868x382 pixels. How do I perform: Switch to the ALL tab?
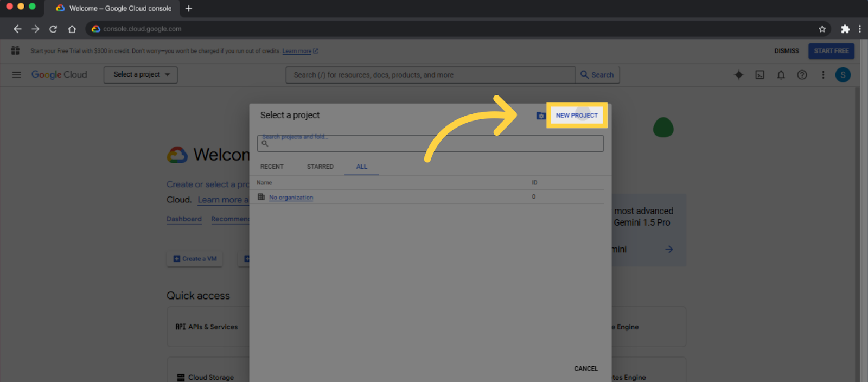[x=362, y=167]
